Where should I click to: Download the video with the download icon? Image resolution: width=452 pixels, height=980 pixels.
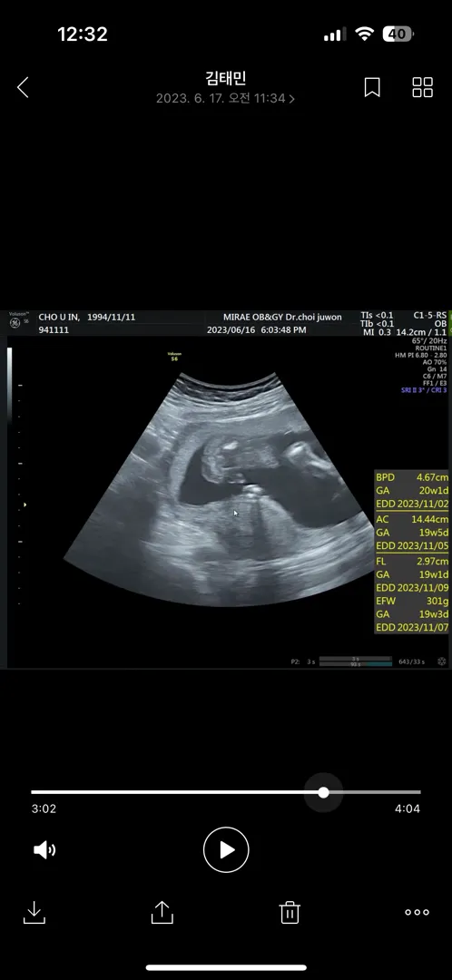34,913
